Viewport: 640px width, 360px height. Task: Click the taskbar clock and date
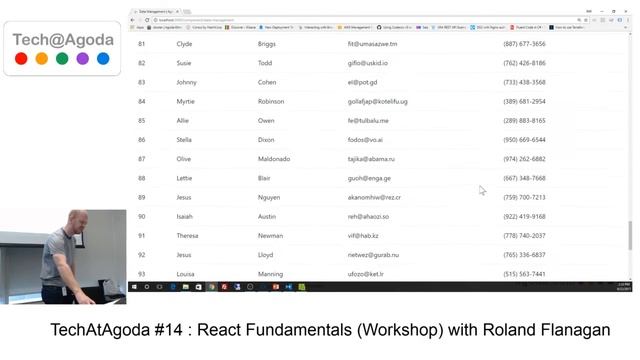pyautogui.click(x=624, y=287)
